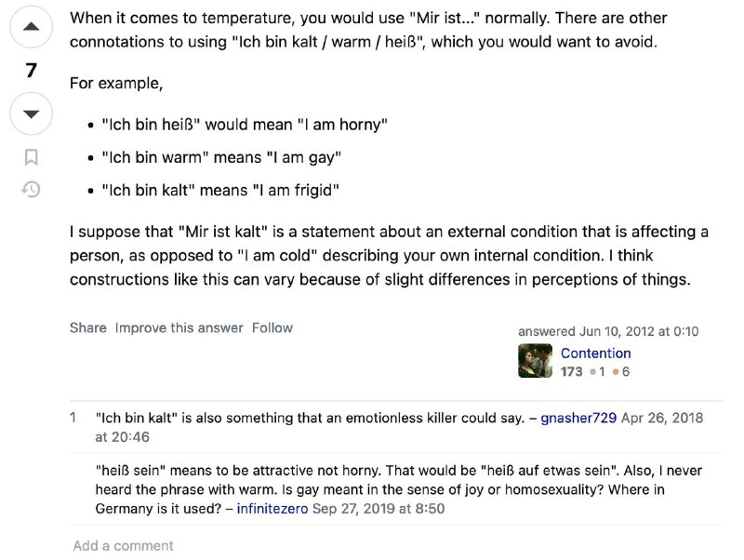Click the Share link
744x560 pixels.
(88, 327)
